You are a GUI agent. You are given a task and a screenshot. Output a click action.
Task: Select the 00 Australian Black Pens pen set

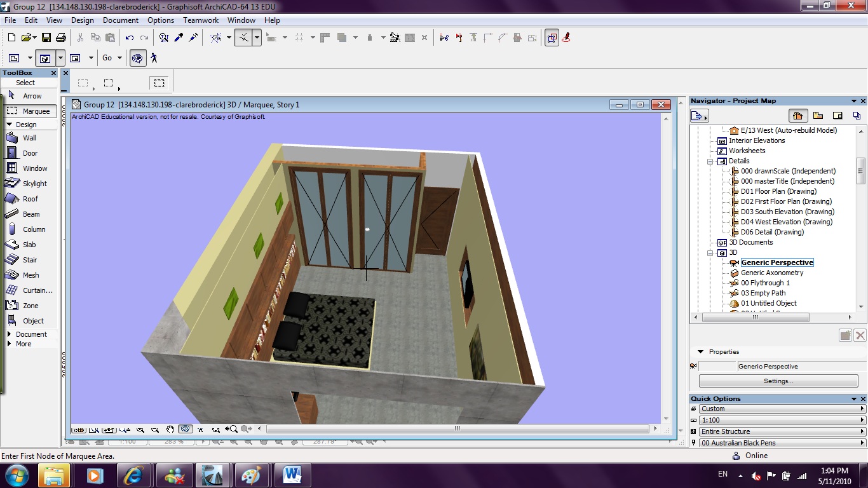tap(780, 443)
